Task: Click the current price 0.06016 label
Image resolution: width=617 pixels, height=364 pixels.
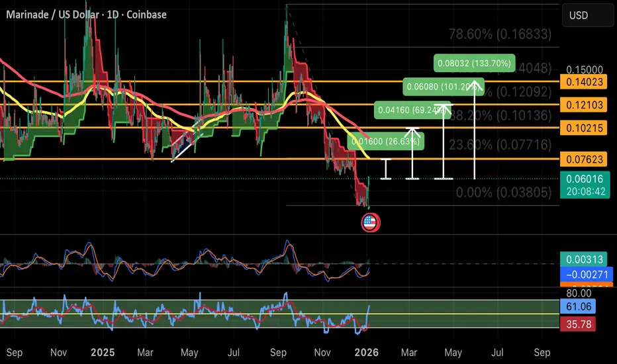Action: [x=585, y=185]
